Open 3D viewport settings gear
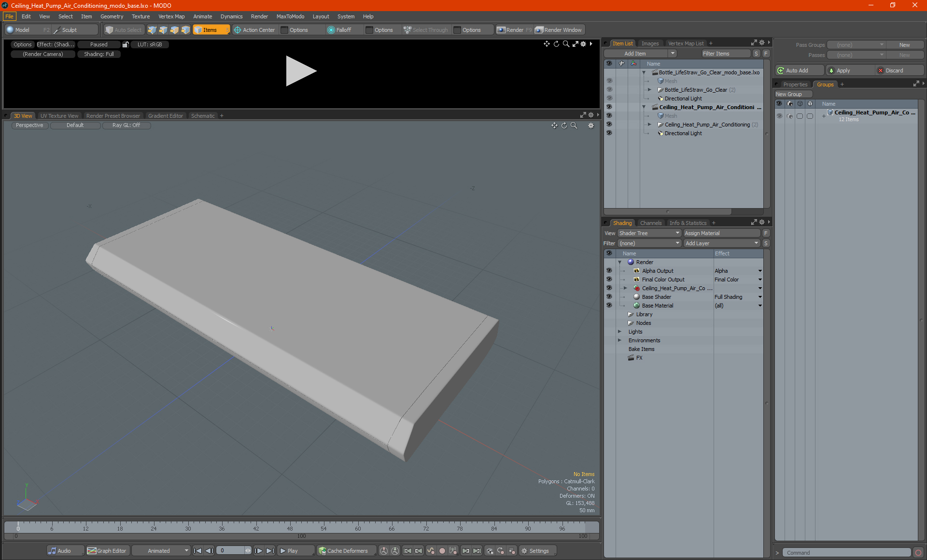Screen dimensions: 927x560 590,126
